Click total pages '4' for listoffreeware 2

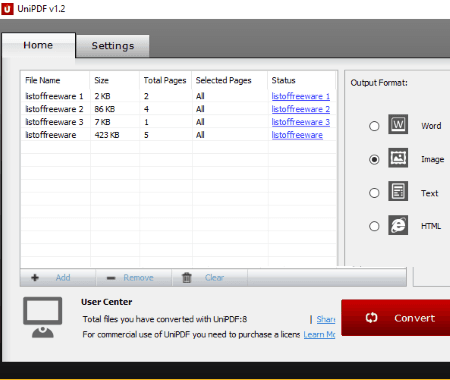(146, 109)
